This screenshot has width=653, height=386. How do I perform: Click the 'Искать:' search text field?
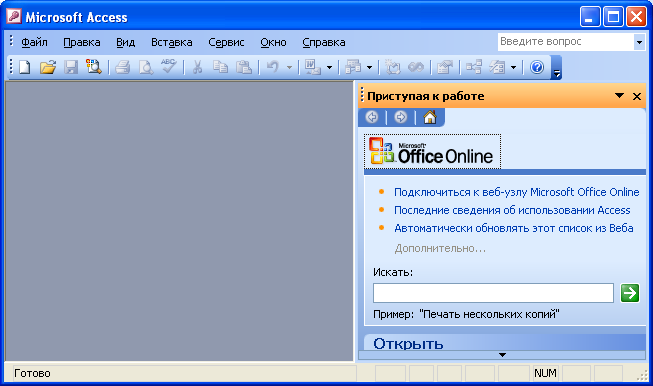[493, 293]
